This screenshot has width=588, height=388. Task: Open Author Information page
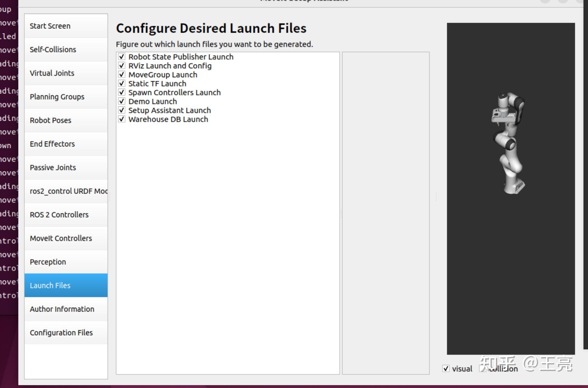(66, 309)
